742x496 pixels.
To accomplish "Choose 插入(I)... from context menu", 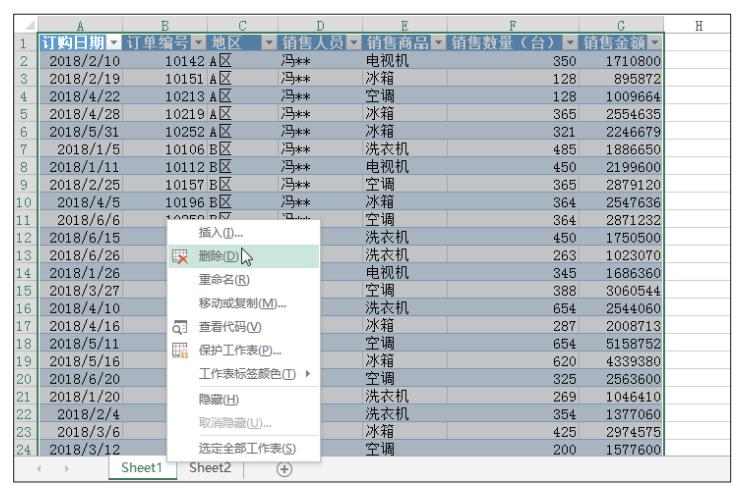I will pos(244,233).
